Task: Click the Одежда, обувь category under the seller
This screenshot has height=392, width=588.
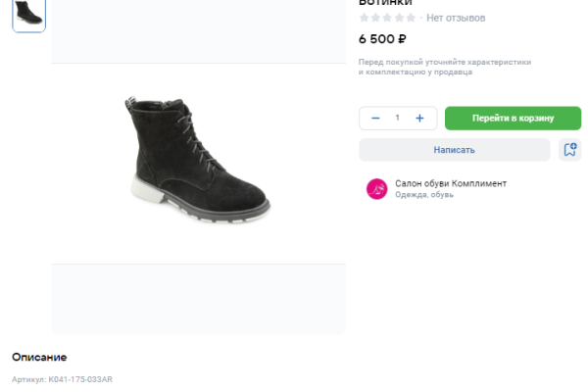Action: 424,195
